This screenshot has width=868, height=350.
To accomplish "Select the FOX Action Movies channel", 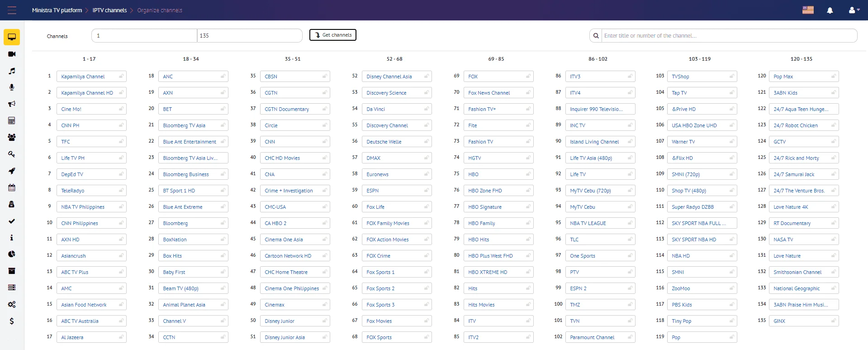I will pyautogui.click(x=397, y=239).
